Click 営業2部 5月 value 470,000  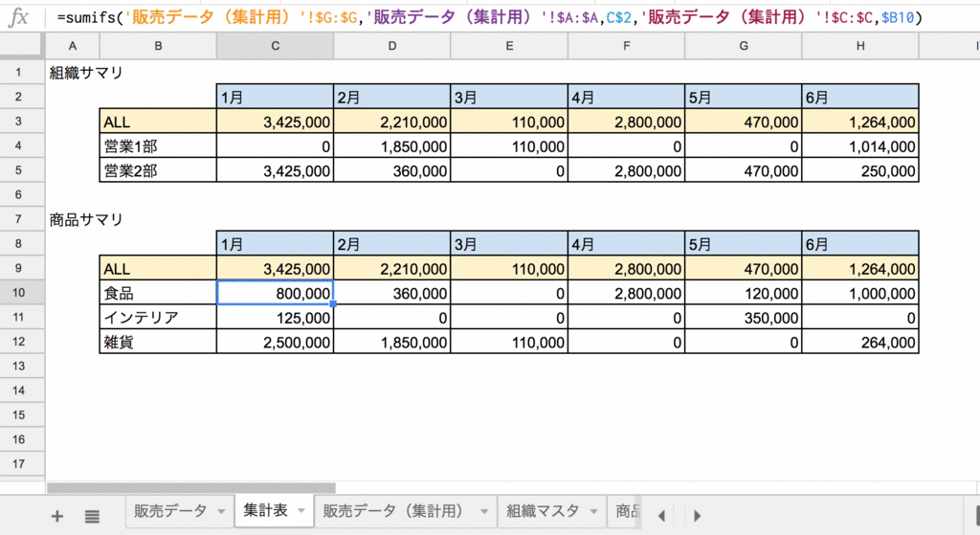click(x=744, y=170)
